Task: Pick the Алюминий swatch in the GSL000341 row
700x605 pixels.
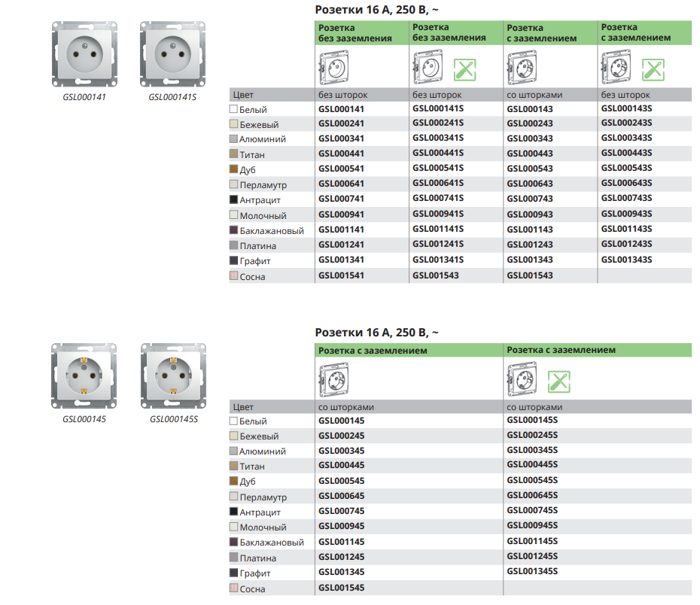Action: pos(233,138)
